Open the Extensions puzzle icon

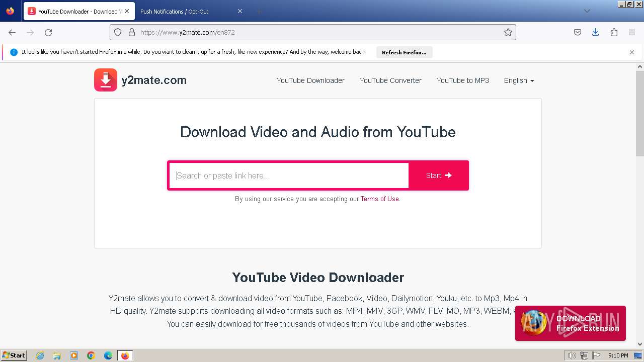click(x=614, y=32)
